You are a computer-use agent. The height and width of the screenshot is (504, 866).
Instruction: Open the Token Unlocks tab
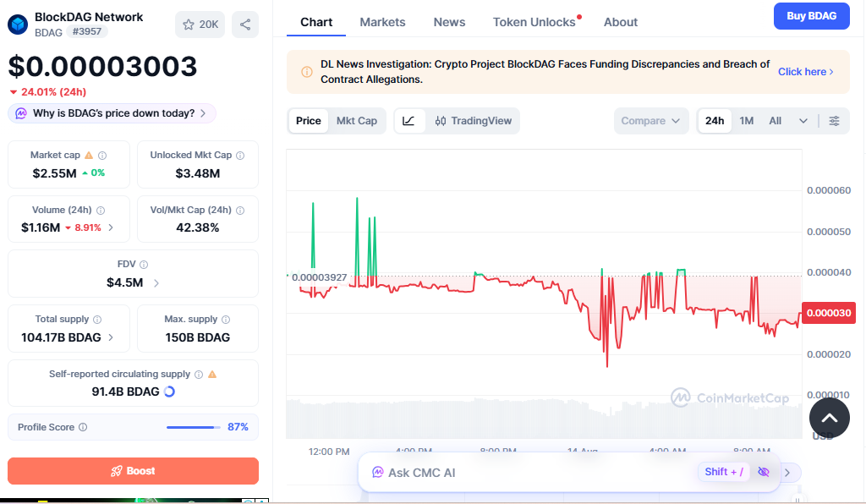[x=534, y=22]
